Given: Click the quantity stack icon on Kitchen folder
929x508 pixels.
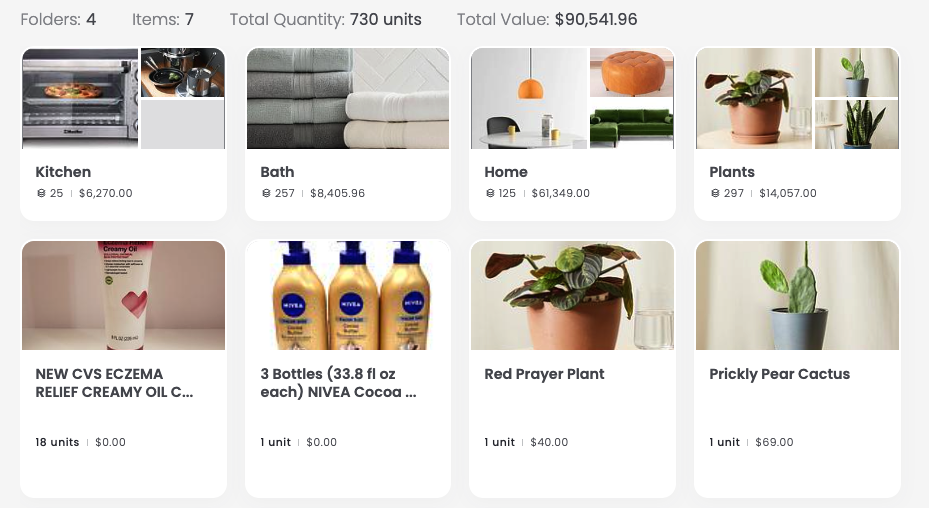Looking at the screenshot, I should [39, 193].
